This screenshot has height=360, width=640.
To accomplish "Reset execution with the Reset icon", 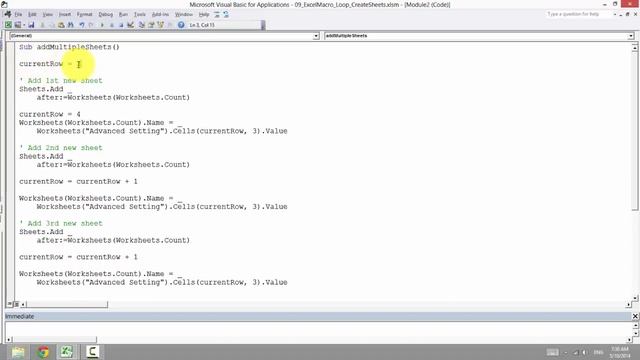I will click(121, 25).
